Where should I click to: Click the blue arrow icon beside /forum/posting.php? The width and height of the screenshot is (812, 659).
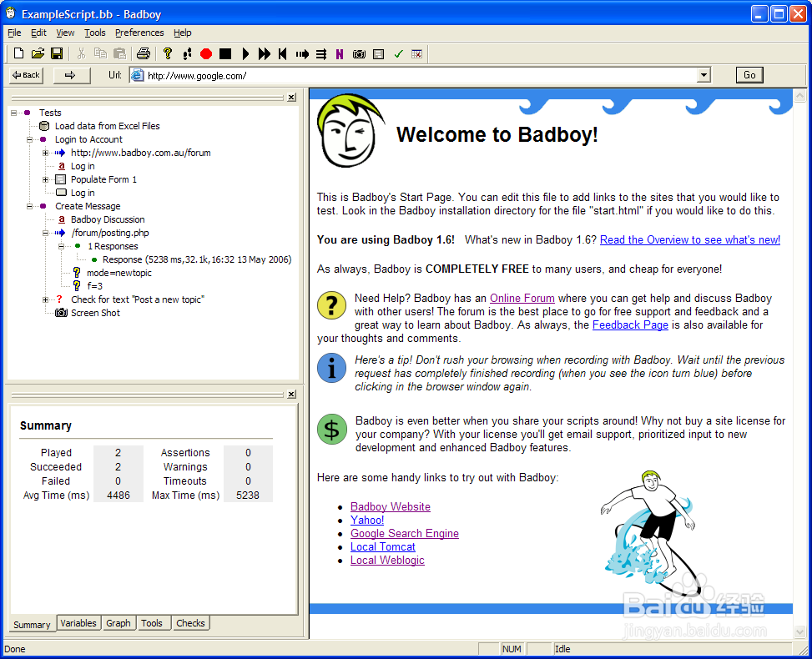pyautogui.click(x=60, y=233)
